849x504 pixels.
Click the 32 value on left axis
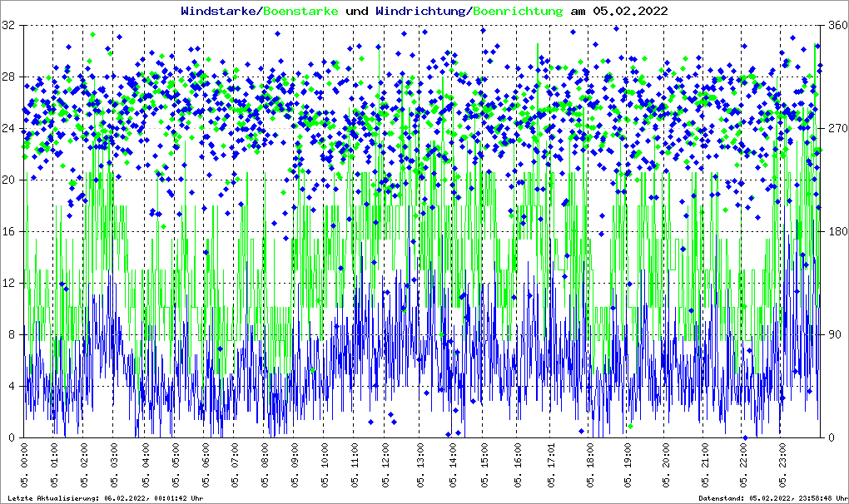pos(10,26)
